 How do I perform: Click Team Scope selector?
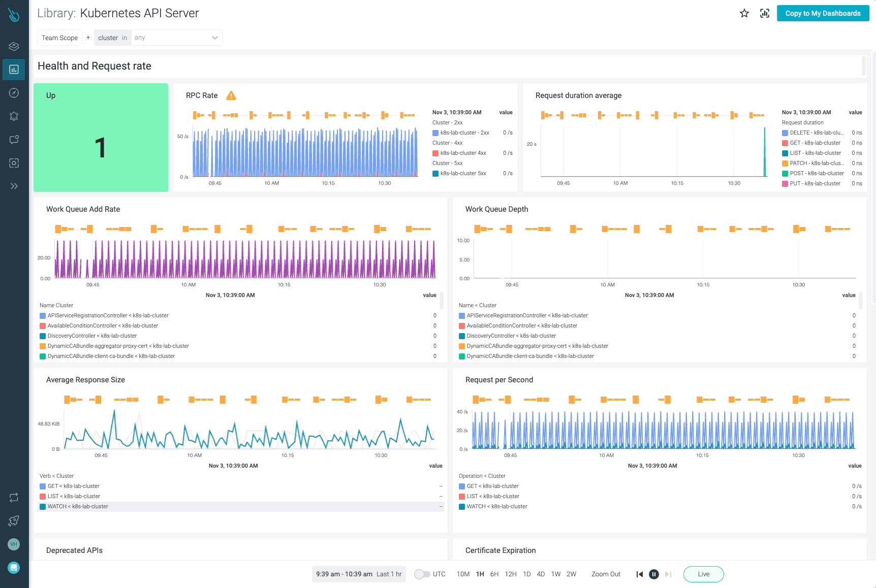(x=59, y=38)
